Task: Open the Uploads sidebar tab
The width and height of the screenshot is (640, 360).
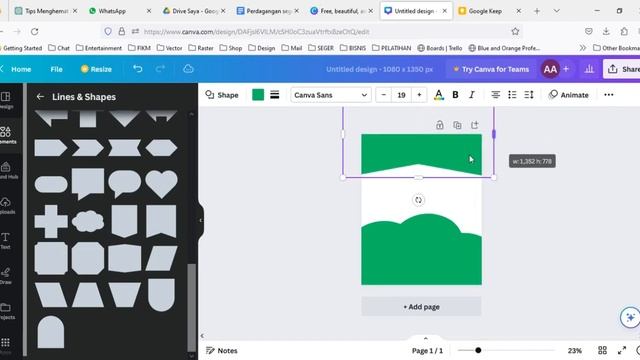Action: click(x=6, y=205)
